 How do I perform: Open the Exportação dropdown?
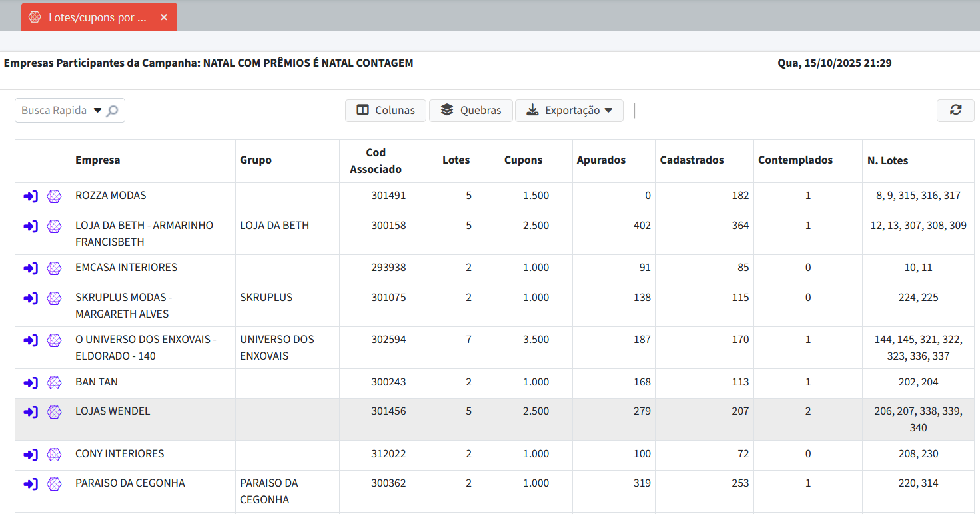pos(569,111)
